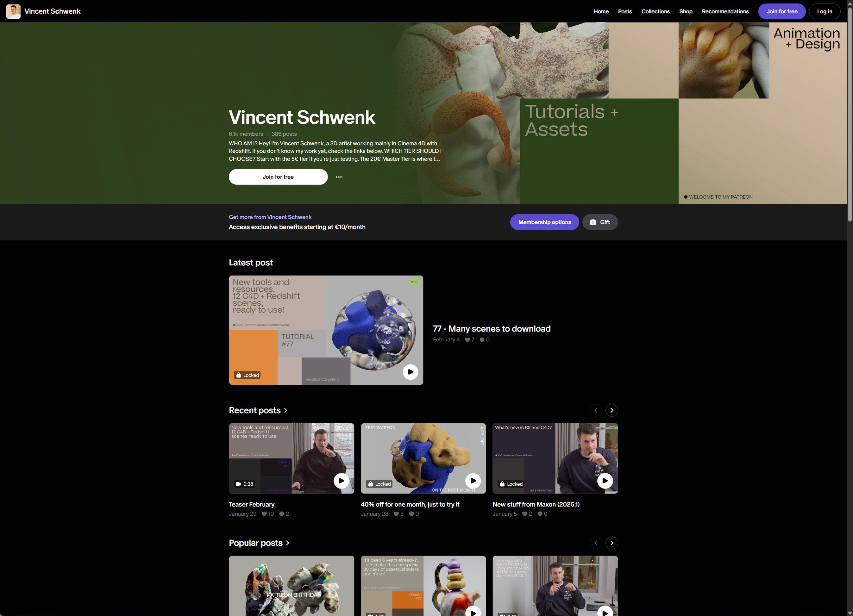Play the Teaser February video
The width and height of the screenshot is (853, 616).
point(341,481)
